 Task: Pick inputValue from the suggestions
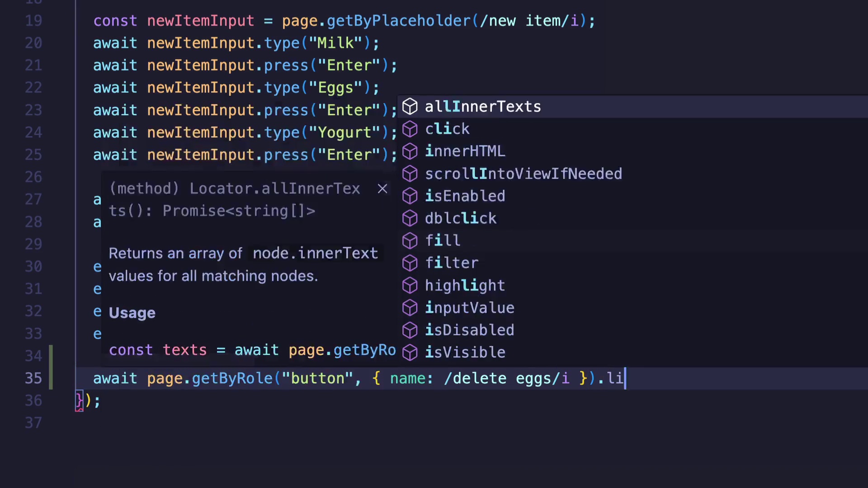pyautogui.click(x=632, y=308)
